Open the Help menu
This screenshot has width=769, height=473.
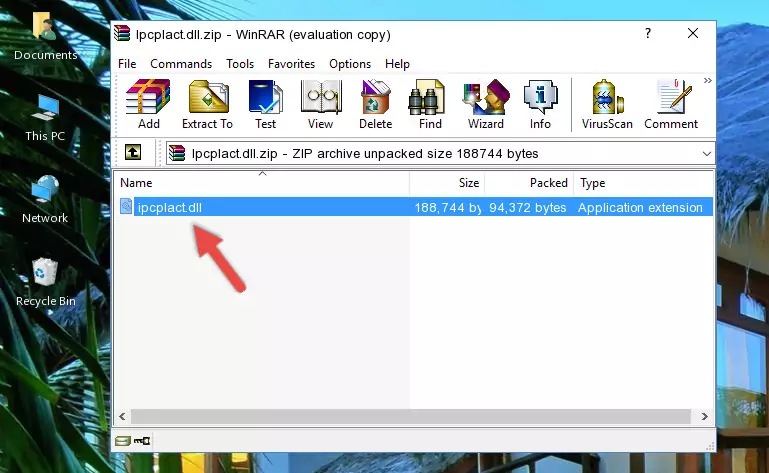[x=397, y=64]
